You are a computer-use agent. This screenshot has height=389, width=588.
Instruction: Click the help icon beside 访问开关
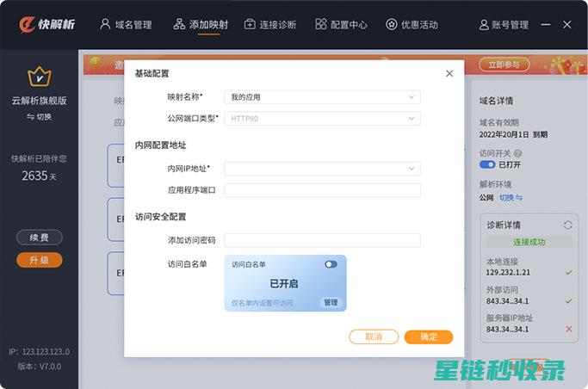pos(517,153)
